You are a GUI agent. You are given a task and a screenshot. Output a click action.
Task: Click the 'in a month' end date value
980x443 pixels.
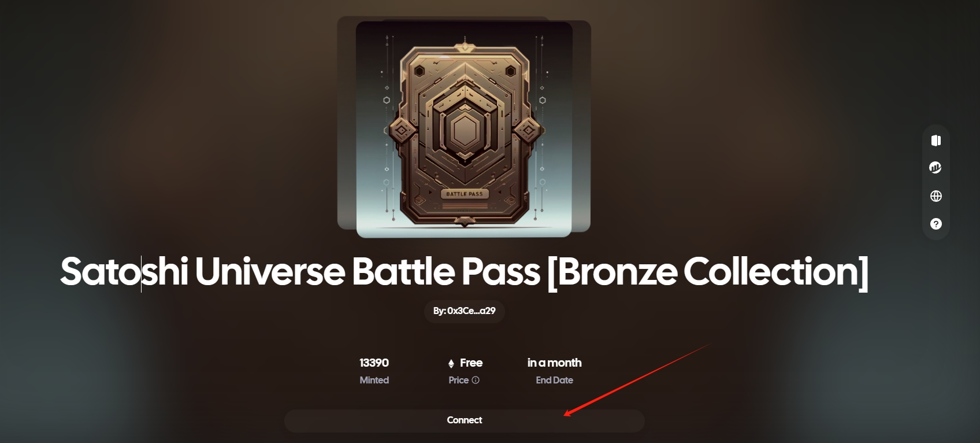click(555, 363)
